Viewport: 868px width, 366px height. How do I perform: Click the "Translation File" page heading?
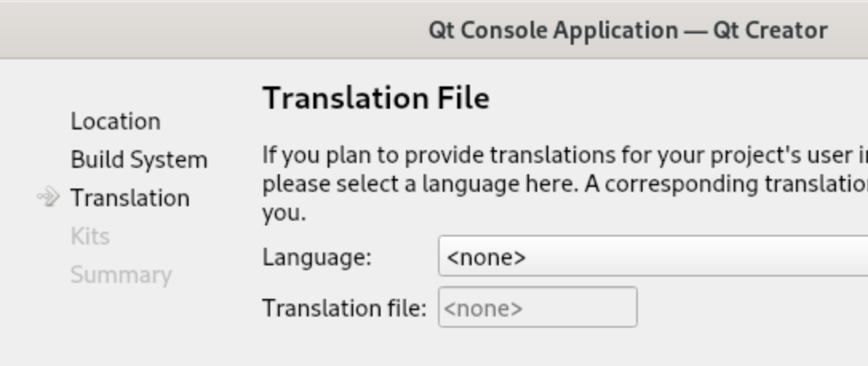pos(376,98)
